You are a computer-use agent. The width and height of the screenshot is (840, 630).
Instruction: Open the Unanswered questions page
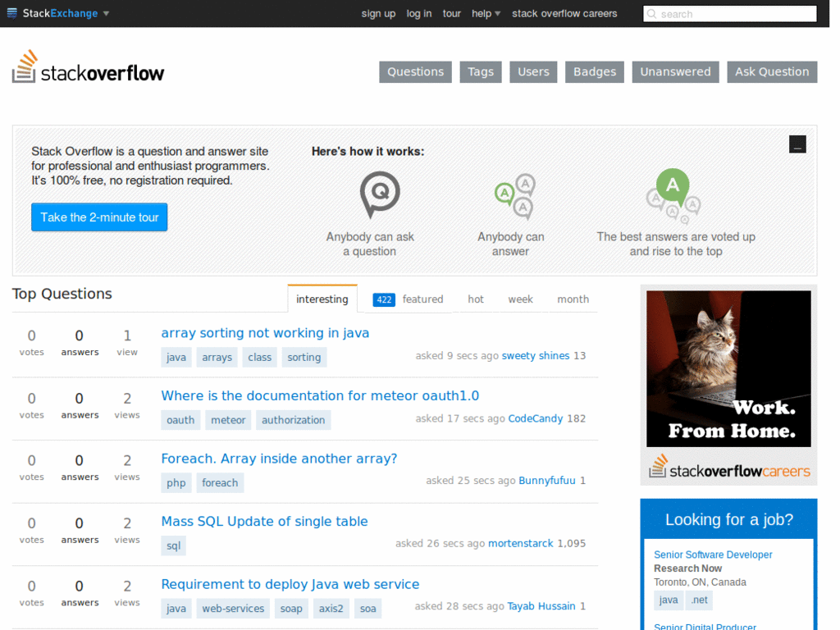675,72
